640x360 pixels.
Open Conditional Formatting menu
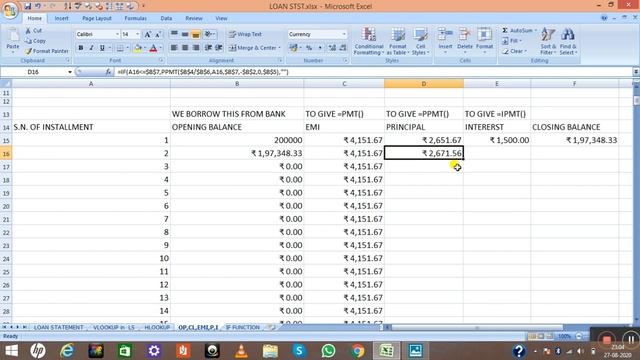tap(368, 41)
